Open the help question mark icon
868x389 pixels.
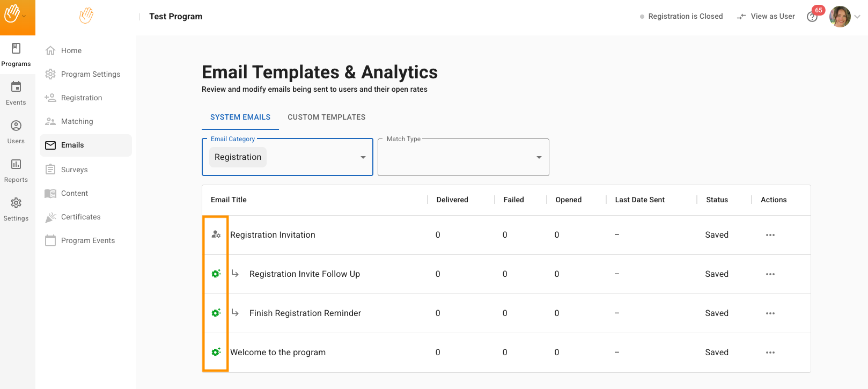(812, 17)
